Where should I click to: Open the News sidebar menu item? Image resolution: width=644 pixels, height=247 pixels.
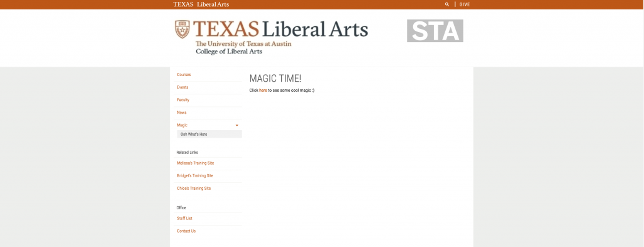pos(182,113)
